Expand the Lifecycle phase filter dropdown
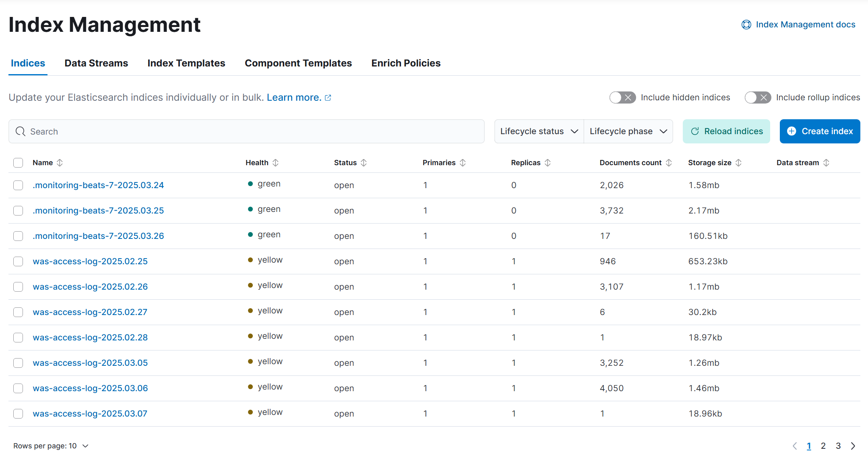868x452 pixels. coord(628,131)
